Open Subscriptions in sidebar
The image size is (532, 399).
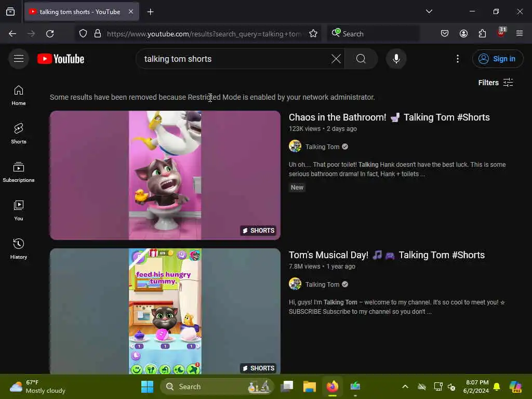click(x=19, y=172)
